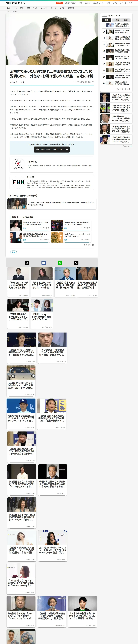
Task: Go to エンタメ category in nav bar
Action: click(x=44, y=8)
